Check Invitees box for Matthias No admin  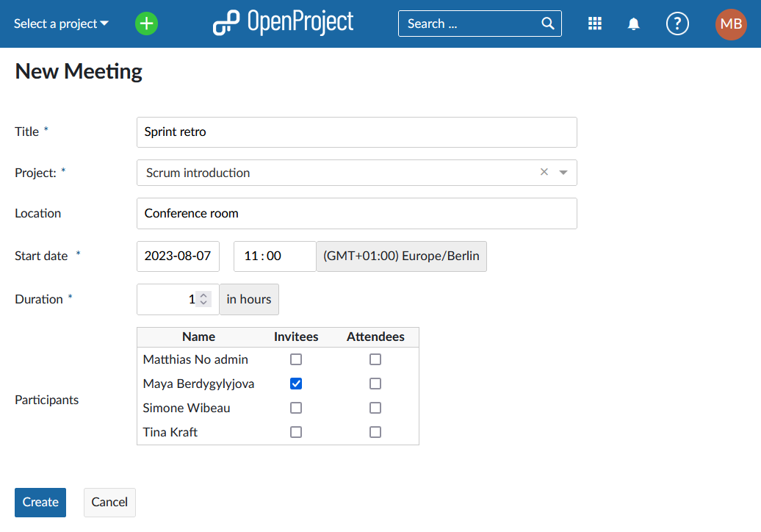pos(296,359)
